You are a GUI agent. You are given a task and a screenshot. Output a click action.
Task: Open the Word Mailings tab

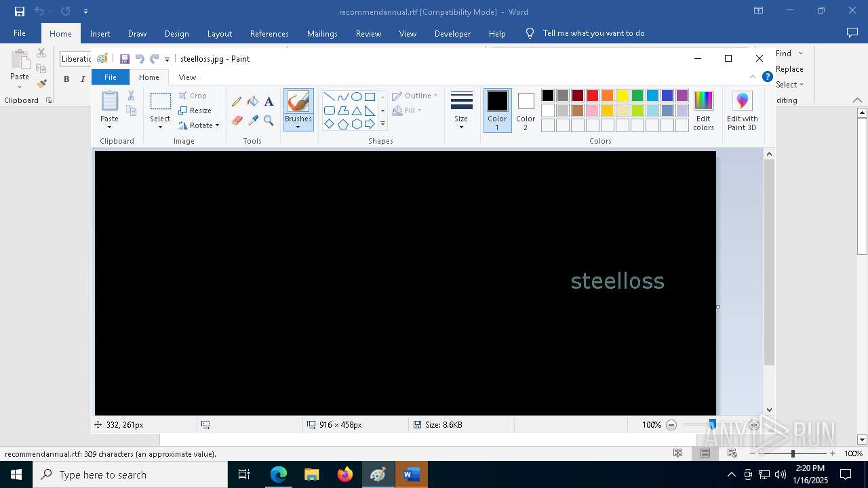322,33
